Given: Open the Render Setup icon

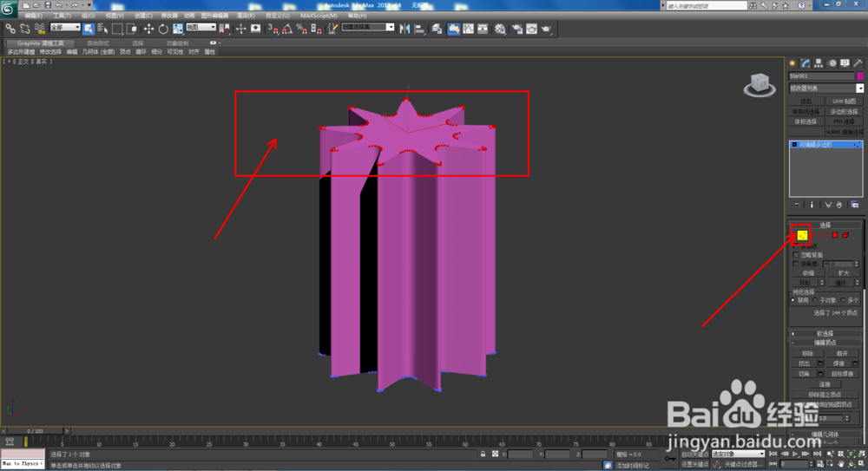Looking at the screenshot, I should tap(517, 29).
